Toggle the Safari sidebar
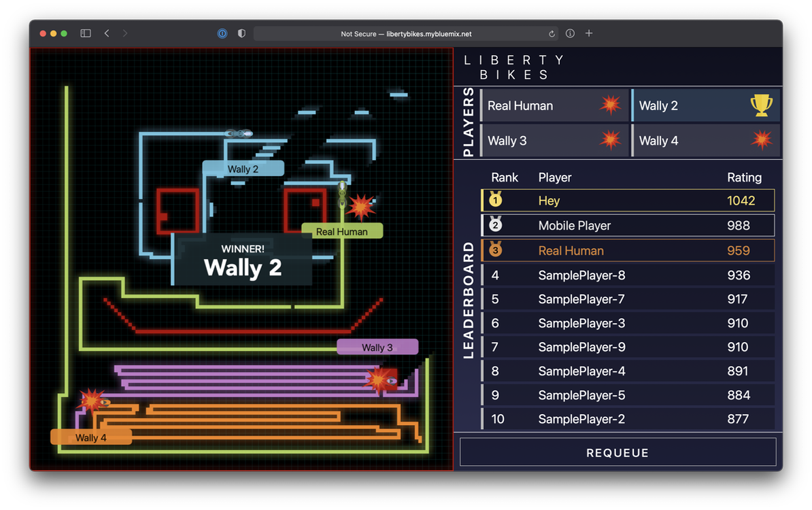812x510 pixels. coord(86,33)
